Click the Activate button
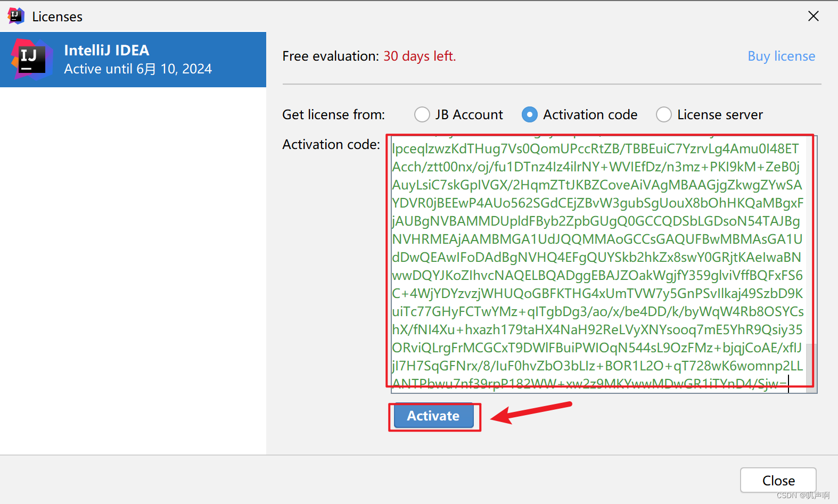Viewport: 838px width, 504px height. tap(433, 416)
